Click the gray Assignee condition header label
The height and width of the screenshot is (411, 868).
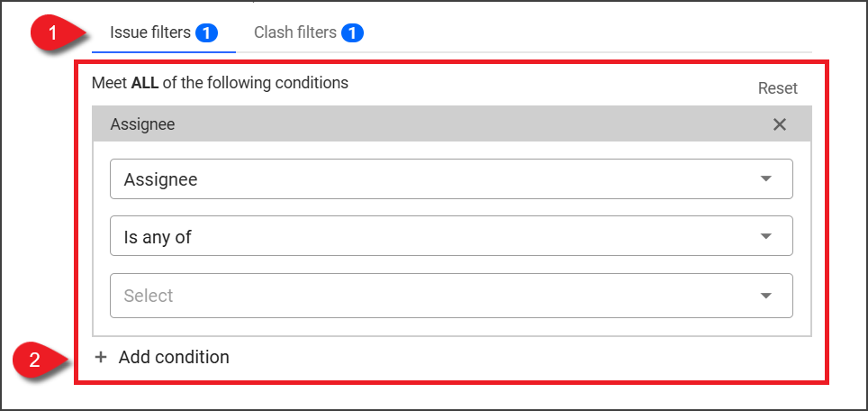click(x=142, y=124)
